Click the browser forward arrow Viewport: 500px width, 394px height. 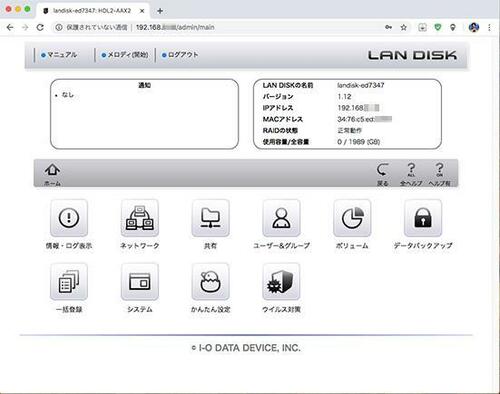click(25, 27)
